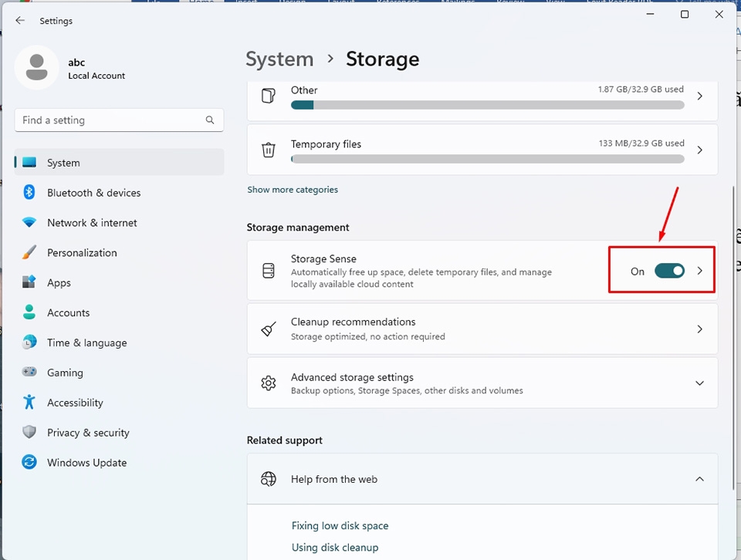Click the System monitor icon in sidebar
The height and width of the screenshot is (560, 741).
(x=29, y=163)
